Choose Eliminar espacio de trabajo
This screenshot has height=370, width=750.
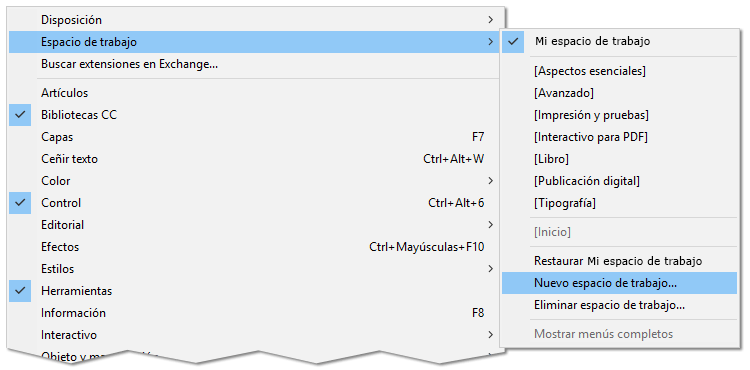619,305
